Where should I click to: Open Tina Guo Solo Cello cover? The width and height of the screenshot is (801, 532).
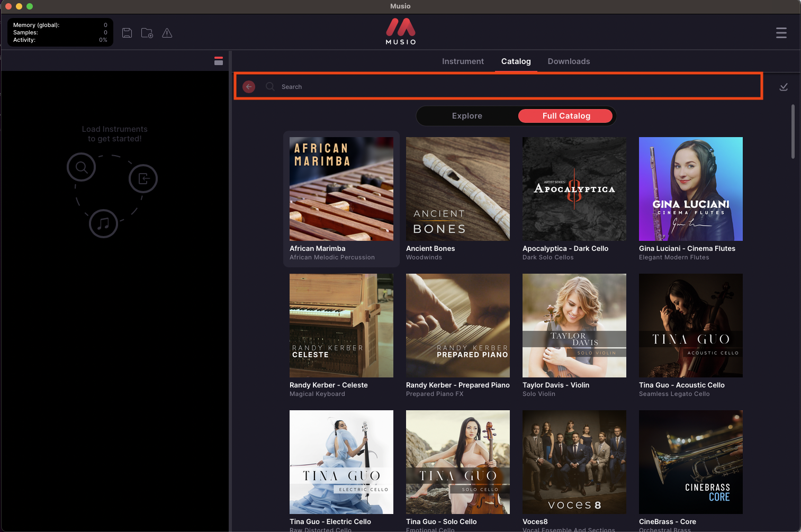point(458,462)
